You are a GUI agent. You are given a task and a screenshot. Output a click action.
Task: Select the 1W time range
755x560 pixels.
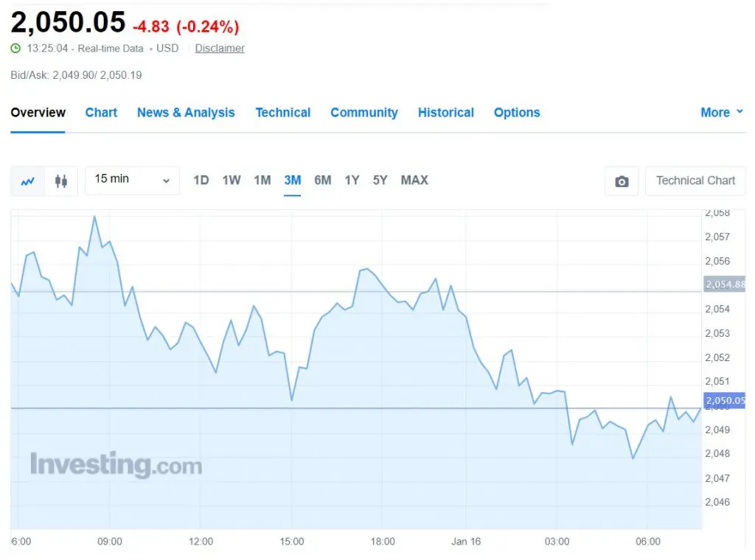231,181
